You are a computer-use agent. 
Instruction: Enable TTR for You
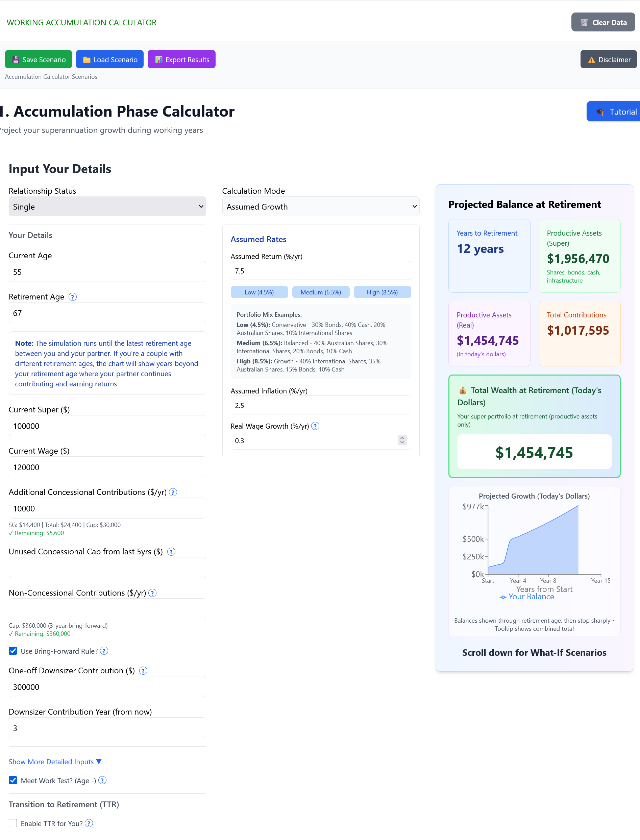tap(13, 823)
